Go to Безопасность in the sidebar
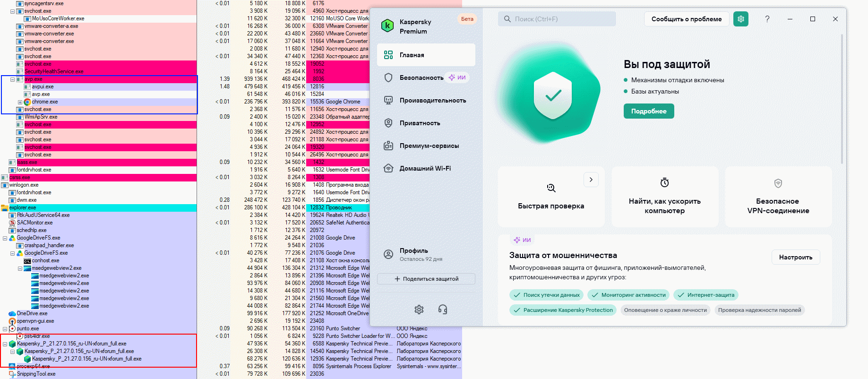 [x=426, y=78]
